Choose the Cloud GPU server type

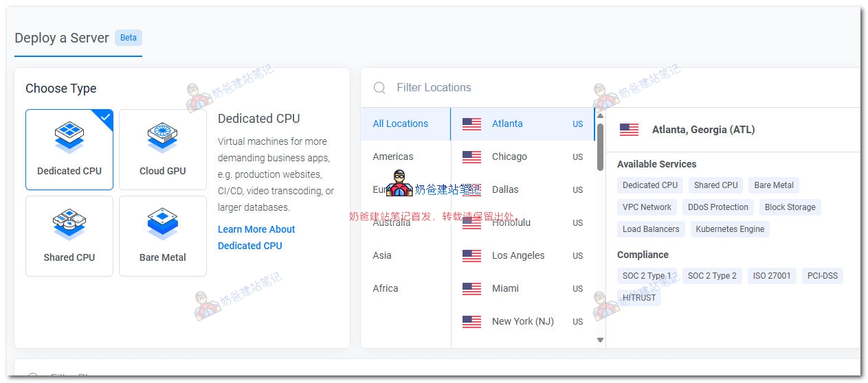[x=163, y=149]
